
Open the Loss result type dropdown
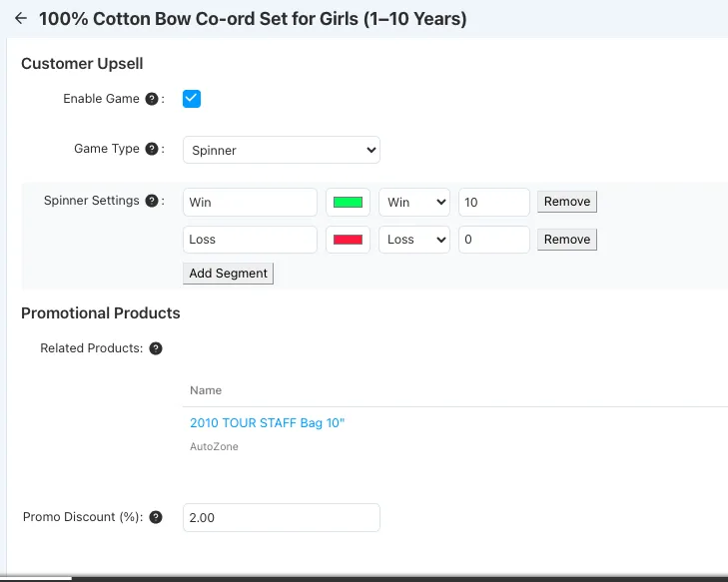(x=414, y=240)
